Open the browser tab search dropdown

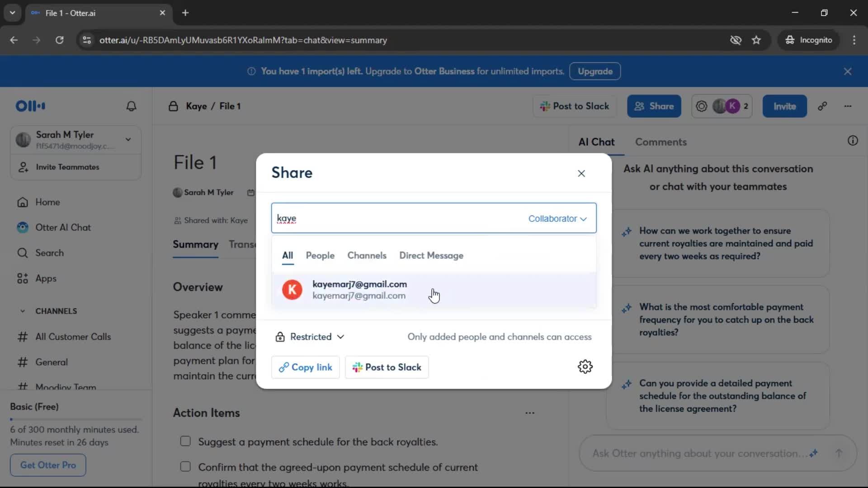tap(13, 13)
